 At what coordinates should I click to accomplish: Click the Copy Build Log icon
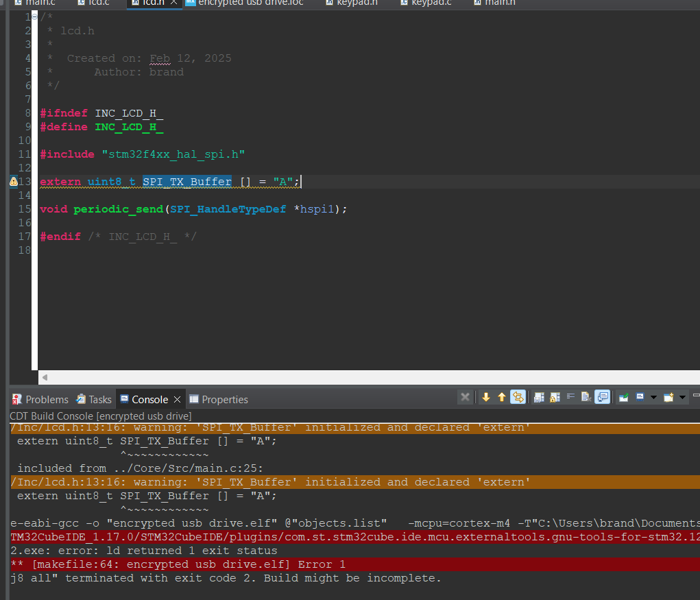coord(540,397)
